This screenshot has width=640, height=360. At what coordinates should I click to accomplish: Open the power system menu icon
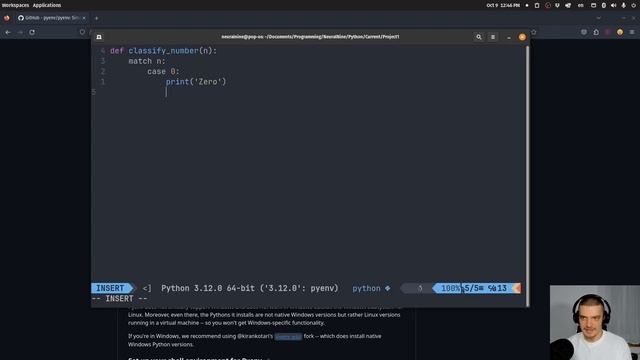[x=634, y=5]
